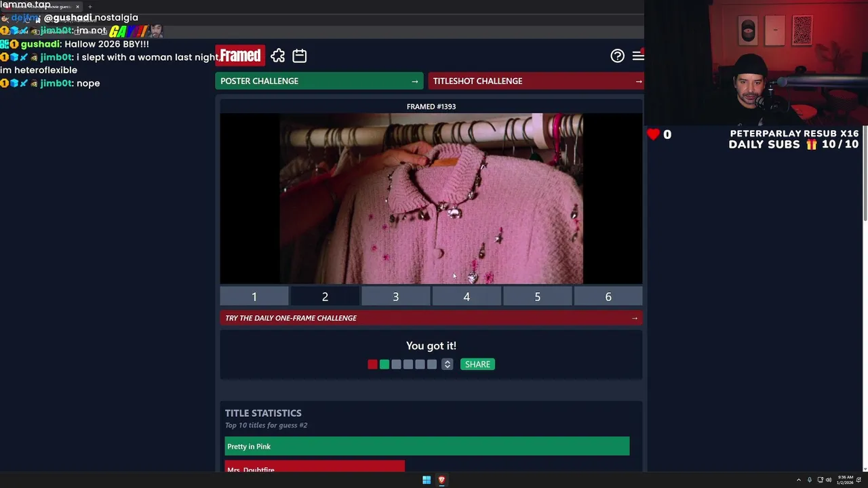Click the red heart icon on stream overlay
Screen dimensions: 868x488
(653, 134)
